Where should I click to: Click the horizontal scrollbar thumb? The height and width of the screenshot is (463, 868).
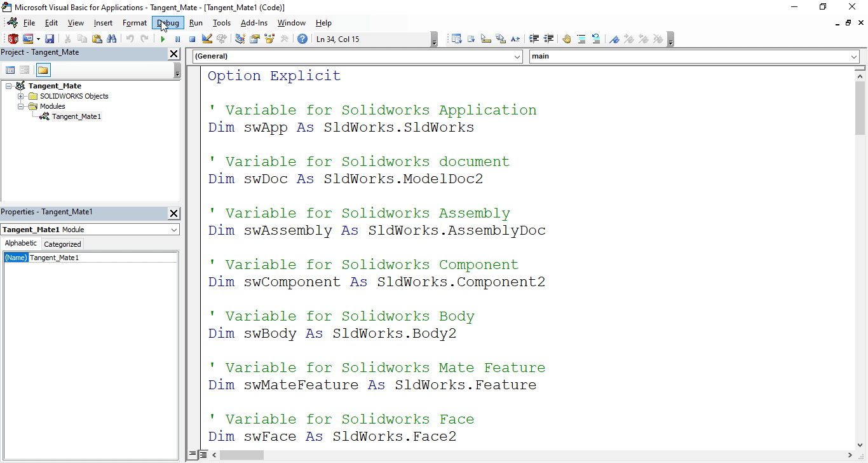242,455
